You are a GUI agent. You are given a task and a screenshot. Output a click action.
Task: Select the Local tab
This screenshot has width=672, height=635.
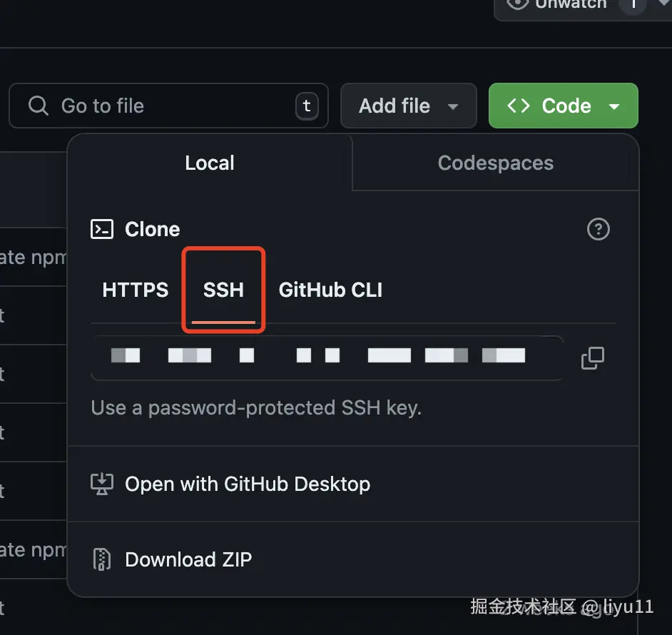point(210,163)
